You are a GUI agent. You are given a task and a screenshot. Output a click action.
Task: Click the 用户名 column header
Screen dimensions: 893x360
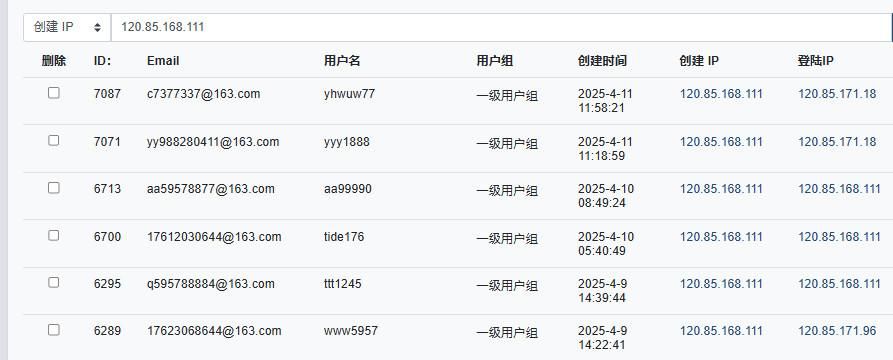tap(342, 61)
